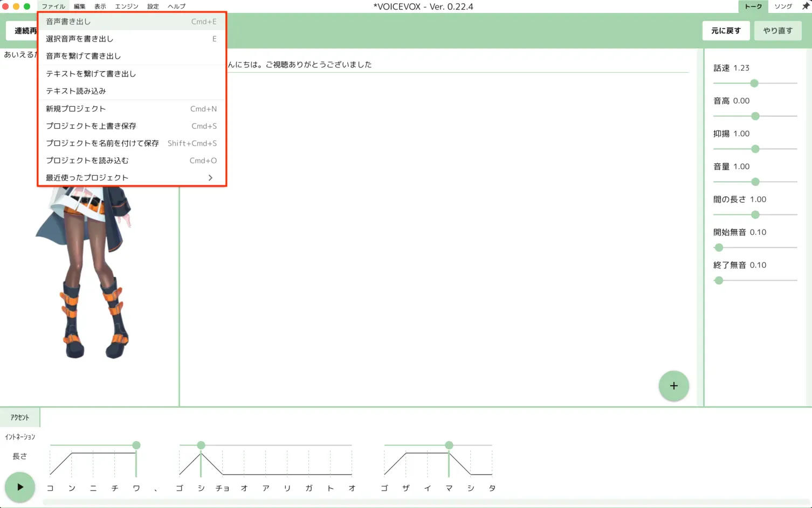Select the アクセント tab
The width and height of the screenshot is (812, 508).
tap(20, 417)
